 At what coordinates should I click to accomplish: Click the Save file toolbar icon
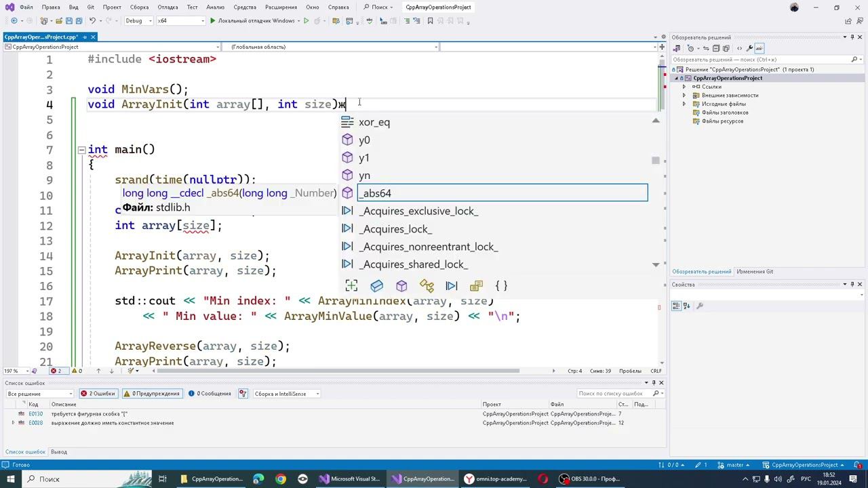[69, 21]
